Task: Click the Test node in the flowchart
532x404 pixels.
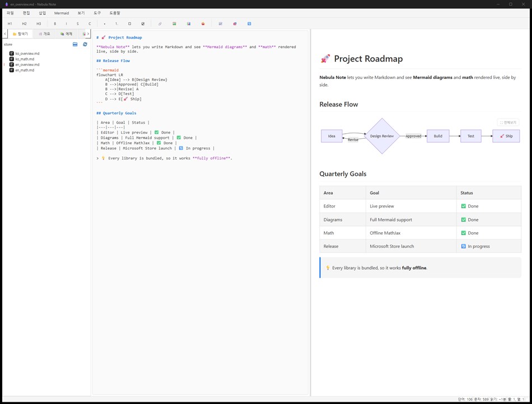Action: coord(471,136)
